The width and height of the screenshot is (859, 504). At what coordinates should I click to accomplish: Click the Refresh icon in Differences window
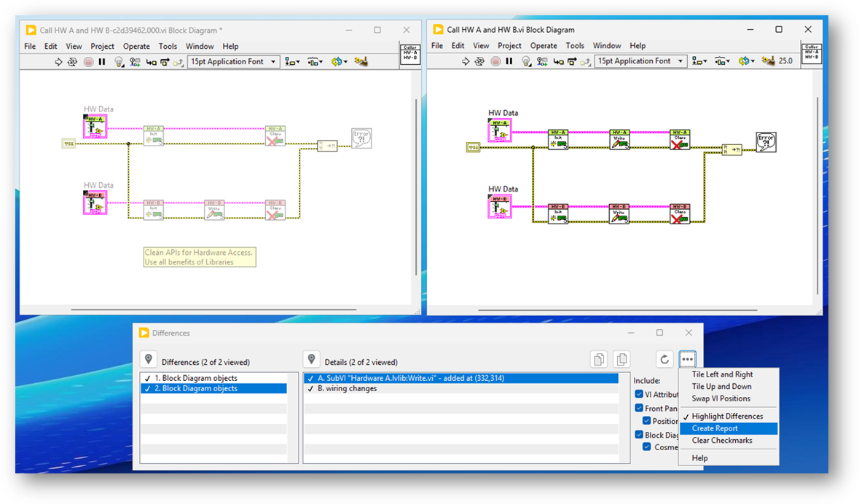pyautogui.click(x=664, y=359)
